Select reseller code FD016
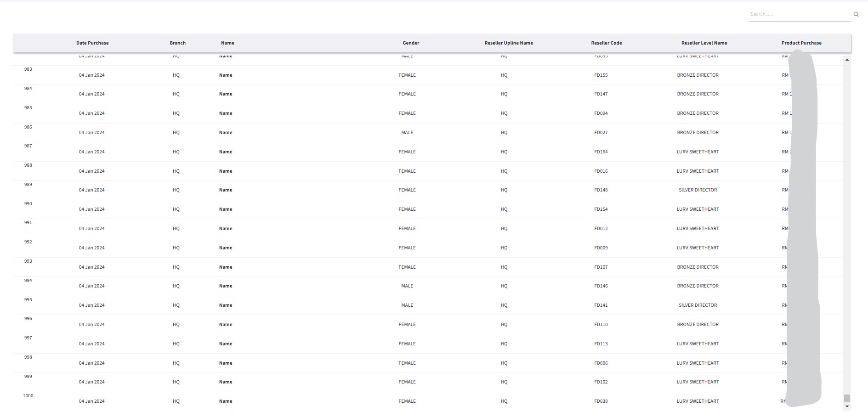Screen dimensions: 868x417 pyautogui.click(x=601, y=171)
